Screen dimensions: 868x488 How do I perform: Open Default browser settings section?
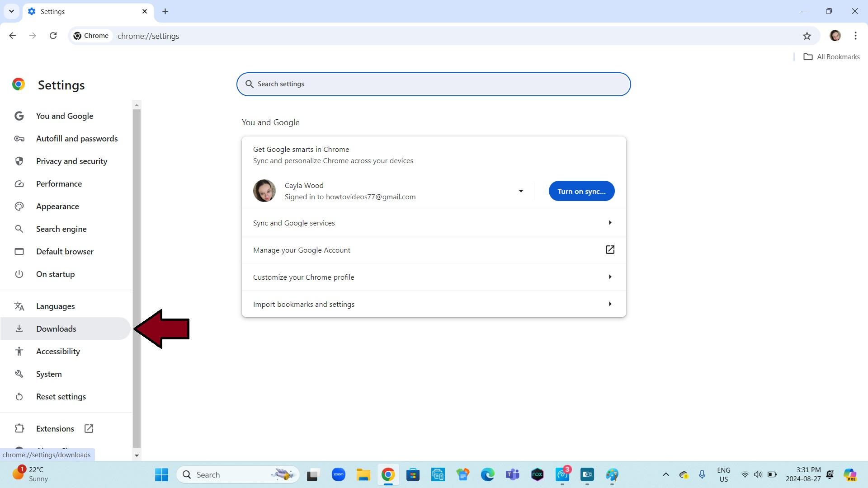(66, 252)
